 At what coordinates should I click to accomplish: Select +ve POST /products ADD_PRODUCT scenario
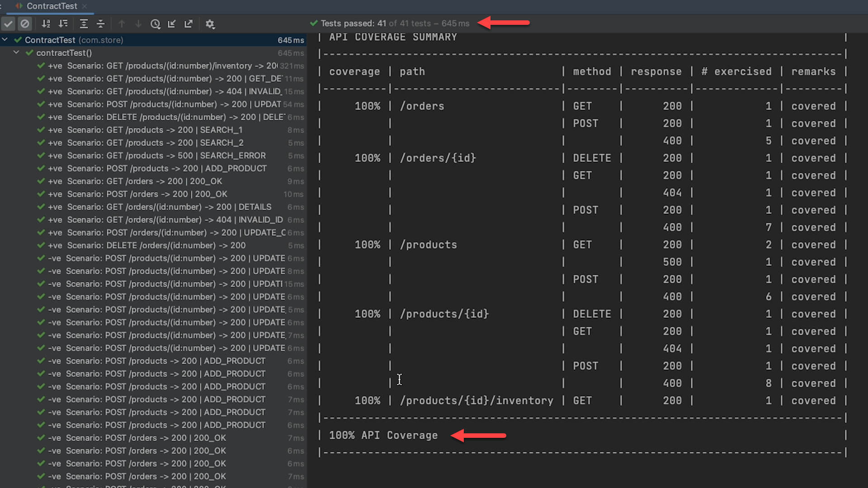(166, 168)
